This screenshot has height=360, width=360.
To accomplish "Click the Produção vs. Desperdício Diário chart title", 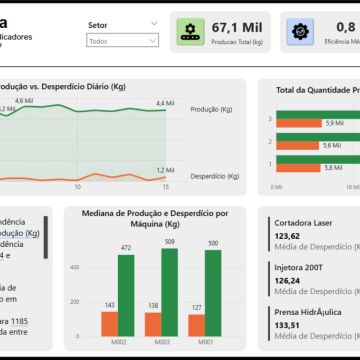I will tap(63, 87).
